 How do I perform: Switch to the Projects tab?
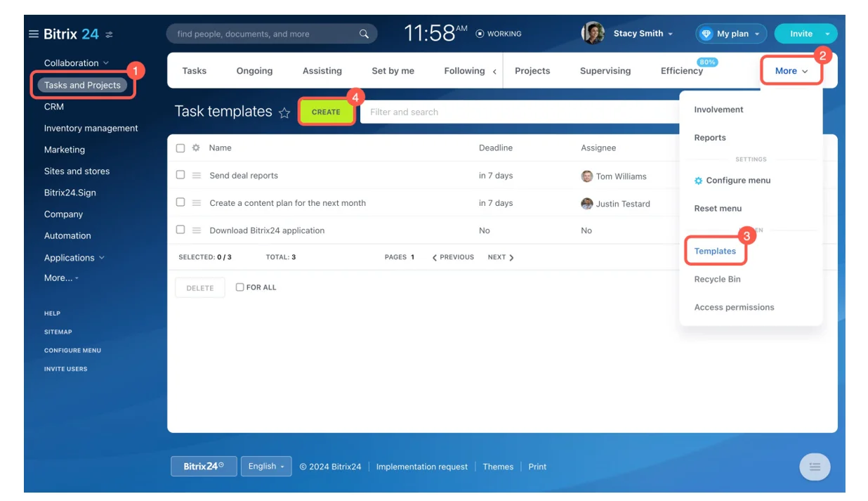pyautogui.click(x=533, y=70)
